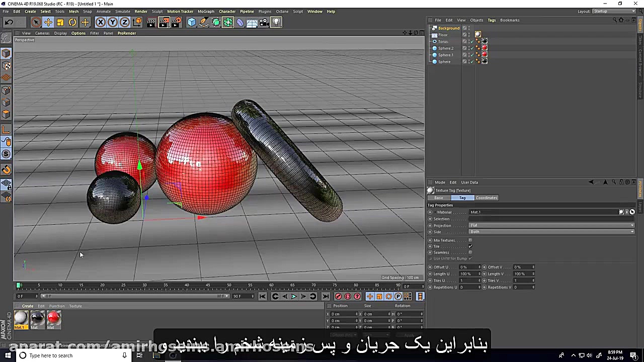Screen dimensions: 644x362
Task: Select the red Mat.1 material thumbnail
Action: point(53,317)
